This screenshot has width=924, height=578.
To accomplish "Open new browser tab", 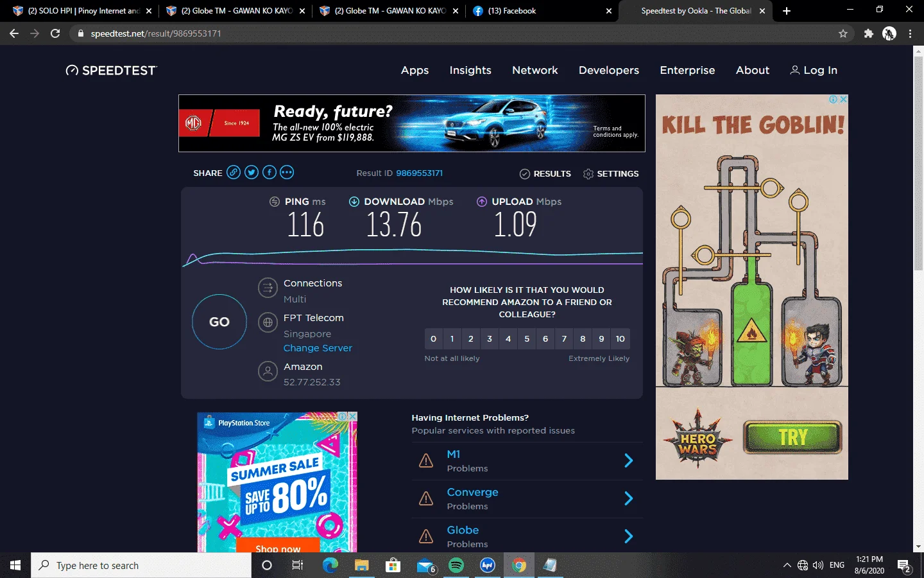I will point(787,11).
